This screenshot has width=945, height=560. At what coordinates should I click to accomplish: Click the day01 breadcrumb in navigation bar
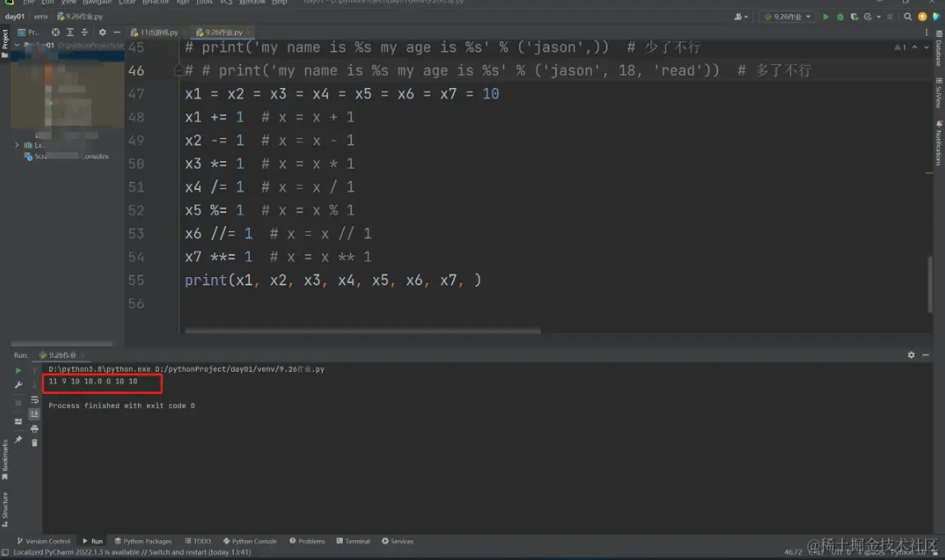(x=15, y=16)
